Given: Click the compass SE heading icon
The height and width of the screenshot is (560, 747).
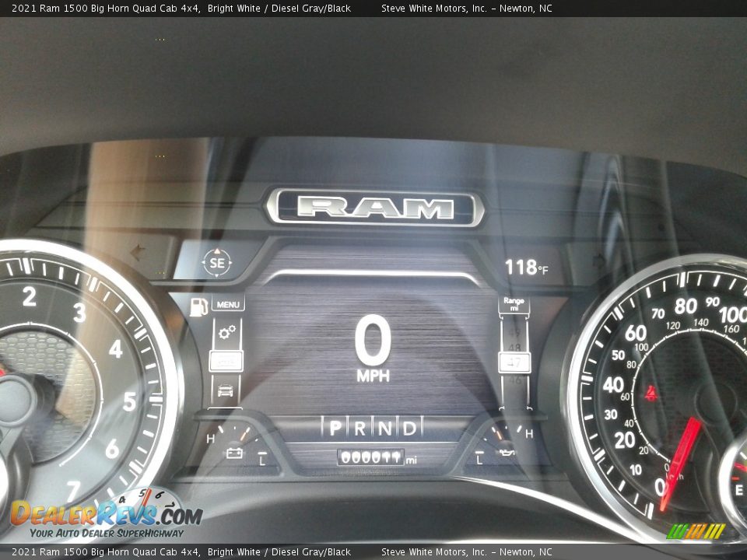Looking at the screenshot, I should point(216,262).
